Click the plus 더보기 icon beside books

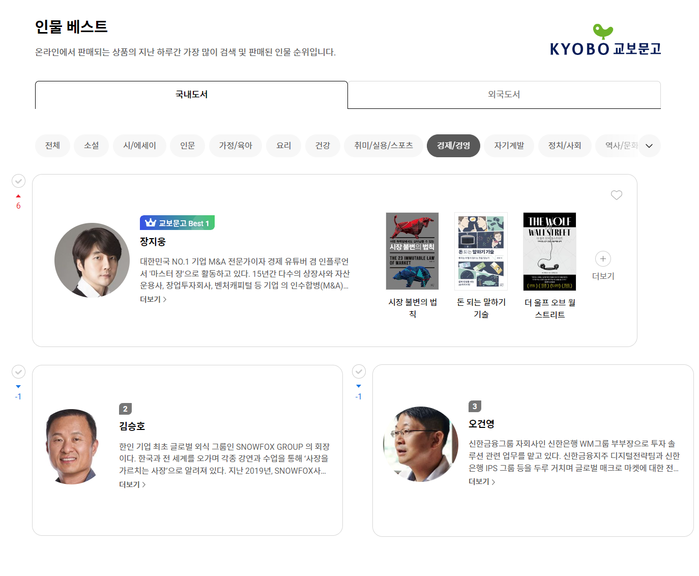[x=603, y=259]
